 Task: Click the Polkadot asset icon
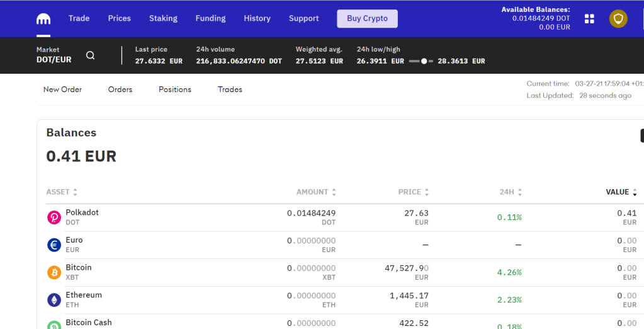pyautogui.click(x=54, y=217)
